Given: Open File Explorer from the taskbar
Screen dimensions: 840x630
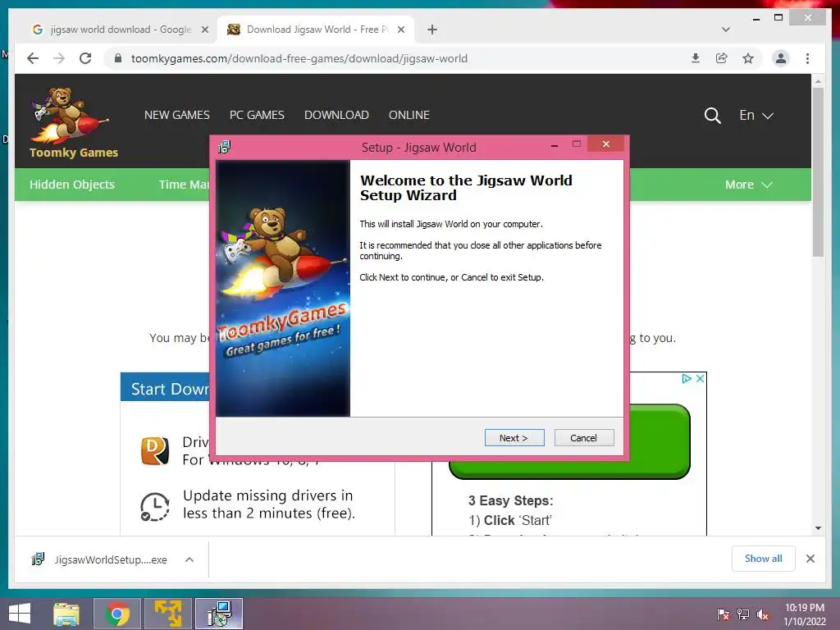Looking at the screenshot, I should (66, 614).
